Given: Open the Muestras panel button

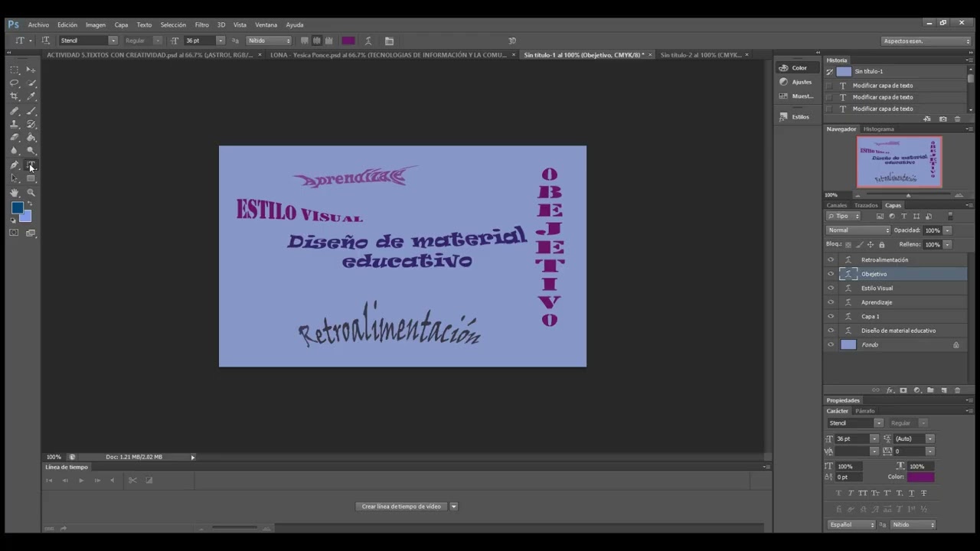Looking at the screenshot, I should coord(796,96).
